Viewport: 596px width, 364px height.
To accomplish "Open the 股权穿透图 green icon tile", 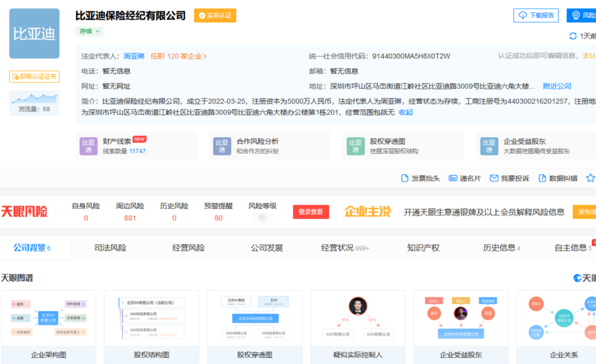I will coord(356,146).
